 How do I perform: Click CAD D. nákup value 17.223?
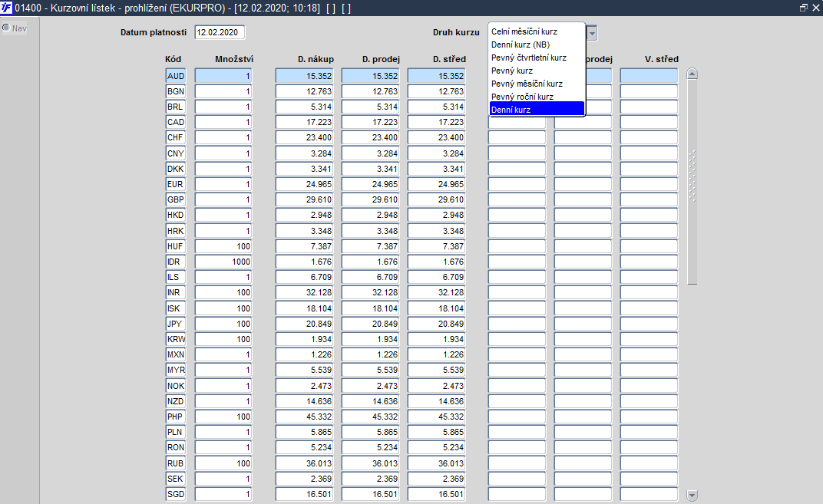tap(305, 122)
